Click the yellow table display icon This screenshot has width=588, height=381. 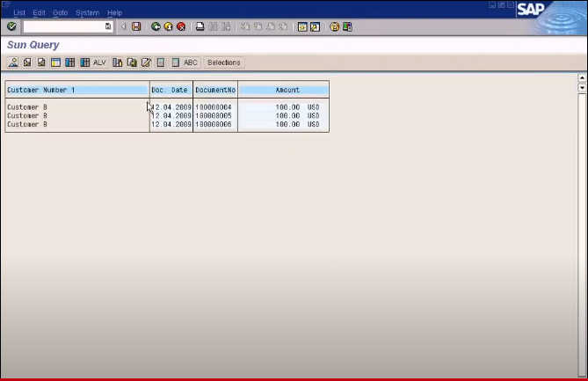pos(55,62)
